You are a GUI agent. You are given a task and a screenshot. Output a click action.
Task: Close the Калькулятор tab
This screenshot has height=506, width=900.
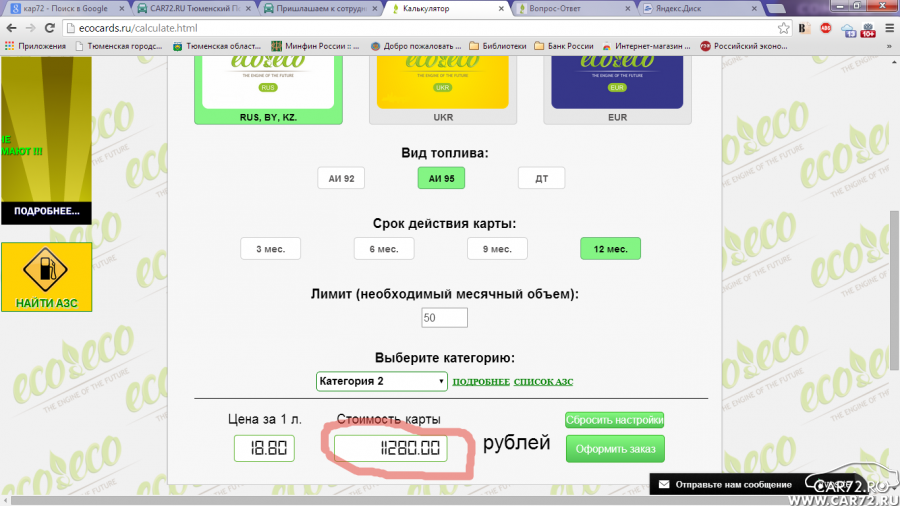[x=501, y=9]
